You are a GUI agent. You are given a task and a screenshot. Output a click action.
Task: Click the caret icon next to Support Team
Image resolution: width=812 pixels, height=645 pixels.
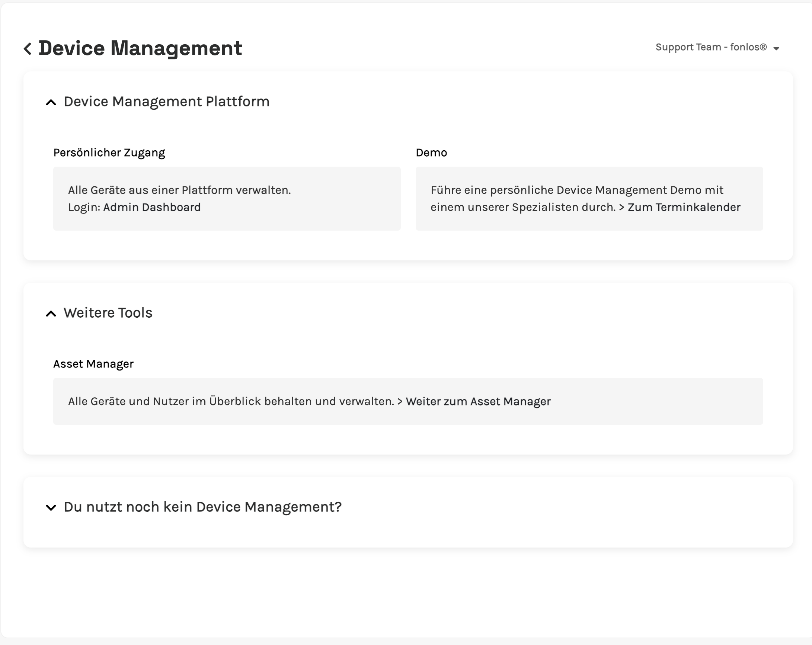776,49
